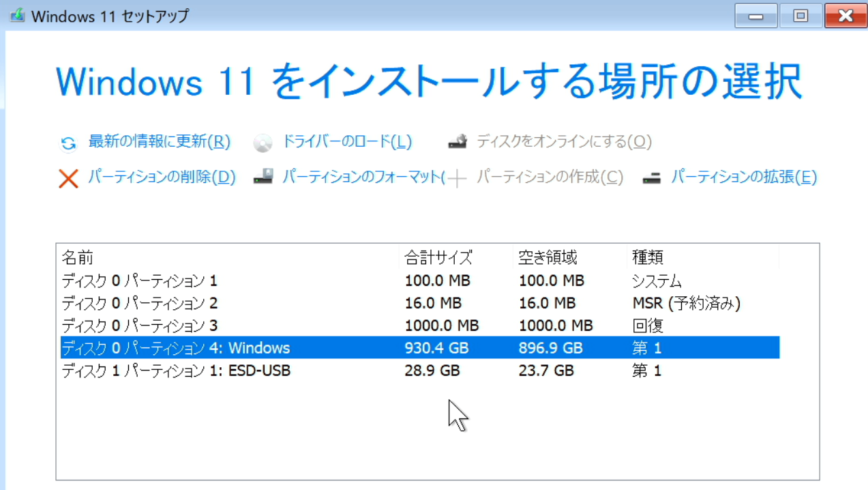This screenshot has height=490, width=868.
Task: Click the refresh arrows icon
Action: 68,143
